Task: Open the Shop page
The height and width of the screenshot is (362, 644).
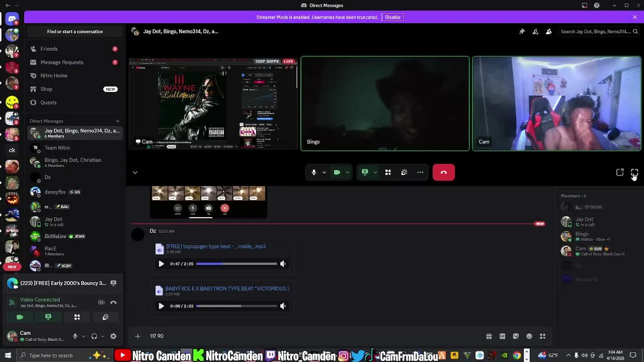Action: (74, 89)
